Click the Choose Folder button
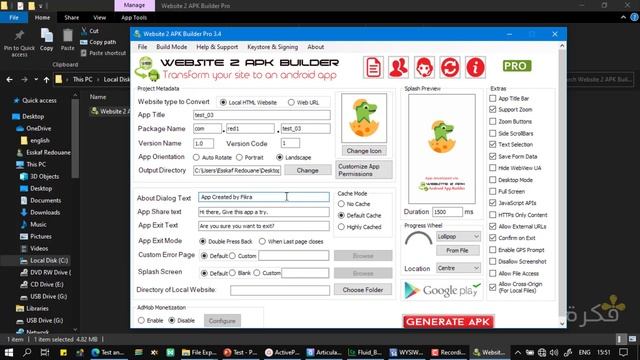The height and width of the screenshot is (360, 640). pos(363,289)
